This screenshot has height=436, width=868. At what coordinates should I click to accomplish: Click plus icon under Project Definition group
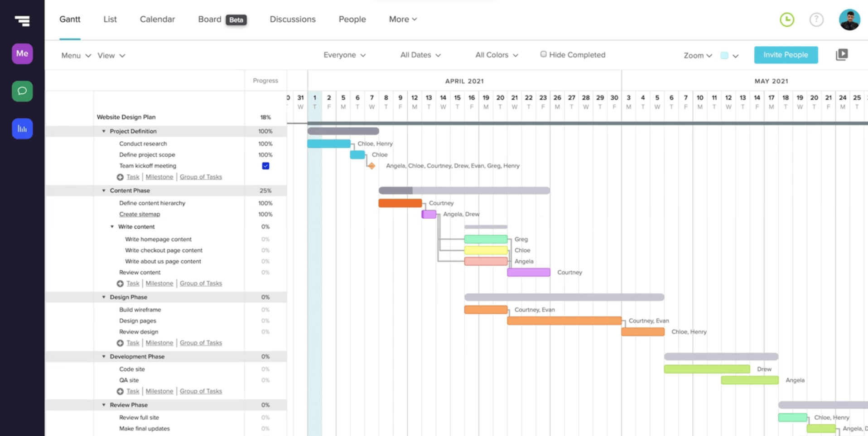coord(120,177)
